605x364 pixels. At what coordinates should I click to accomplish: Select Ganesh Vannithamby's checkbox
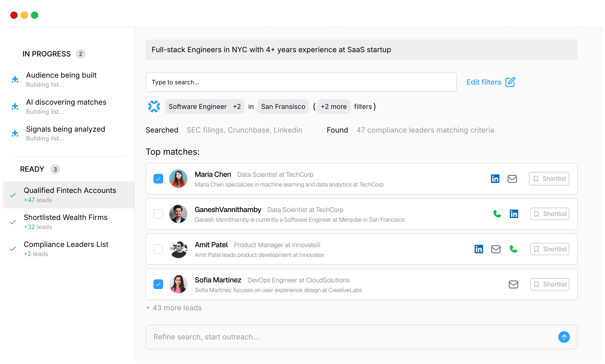coord(158,214)
